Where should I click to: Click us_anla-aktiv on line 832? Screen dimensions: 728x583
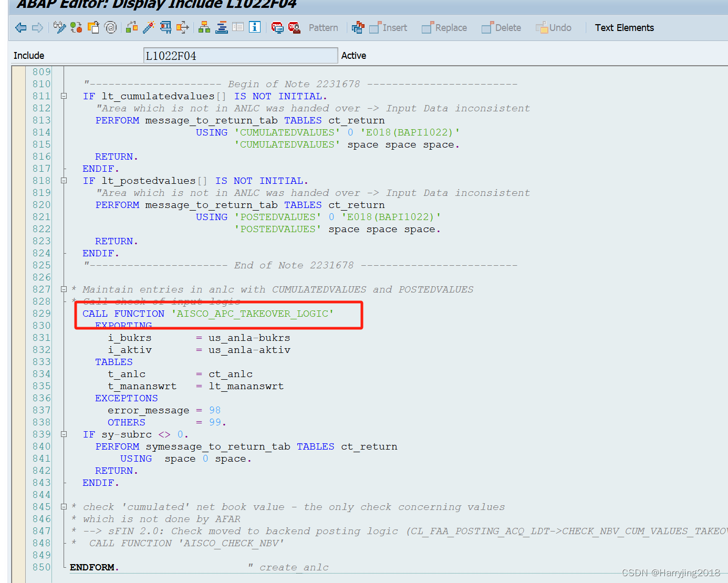249,350
